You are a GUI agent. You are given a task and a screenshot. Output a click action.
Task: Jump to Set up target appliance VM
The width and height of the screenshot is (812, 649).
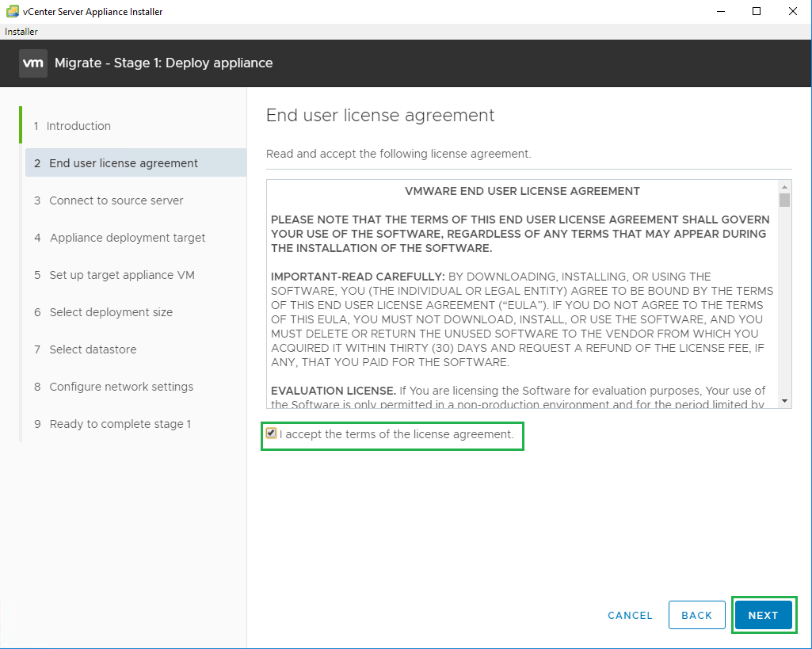point(122,275)
